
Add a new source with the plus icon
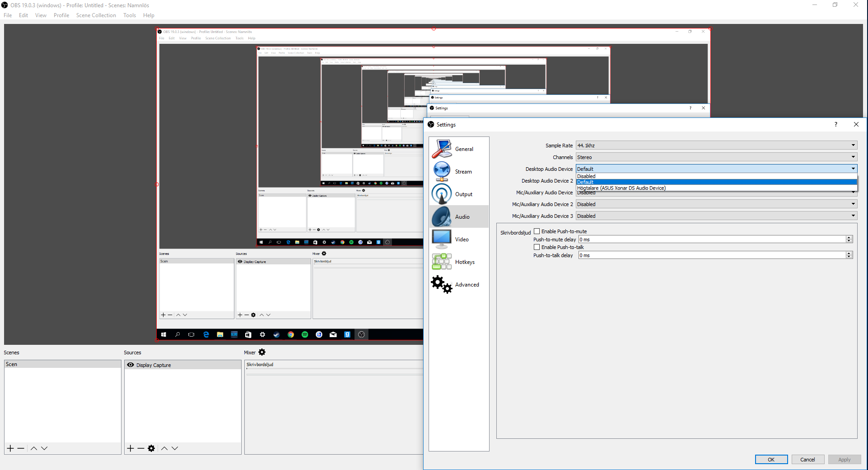click(131, 448)
